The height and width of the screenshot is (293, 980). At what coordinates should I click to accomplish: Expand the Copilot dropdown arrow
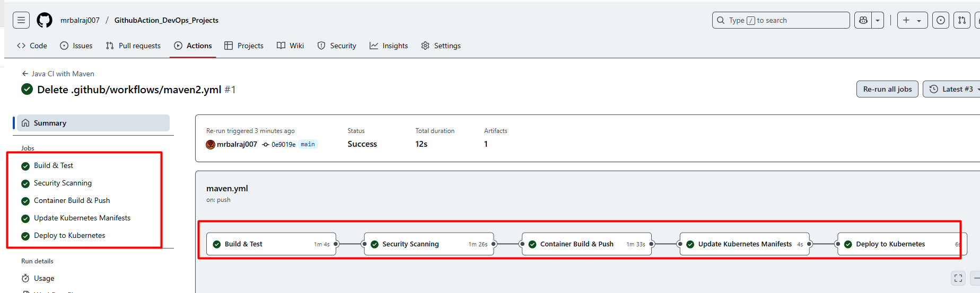pos(878,20)
